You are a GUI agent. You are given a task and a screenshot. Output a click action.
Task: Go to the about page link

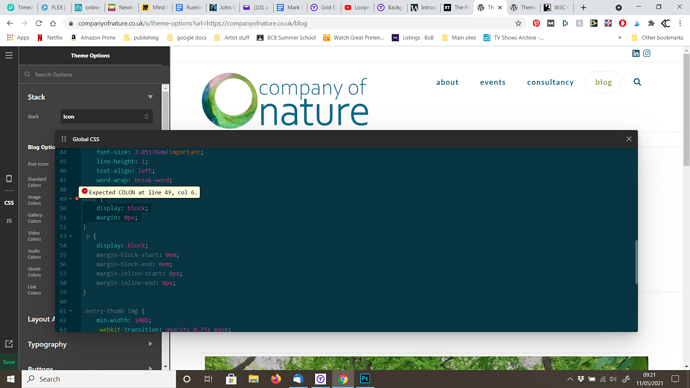click(447, 82)
